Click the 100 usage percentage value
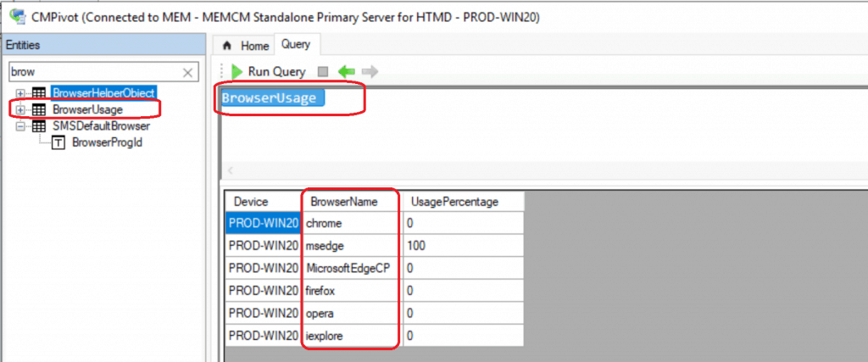 [415, 246]
